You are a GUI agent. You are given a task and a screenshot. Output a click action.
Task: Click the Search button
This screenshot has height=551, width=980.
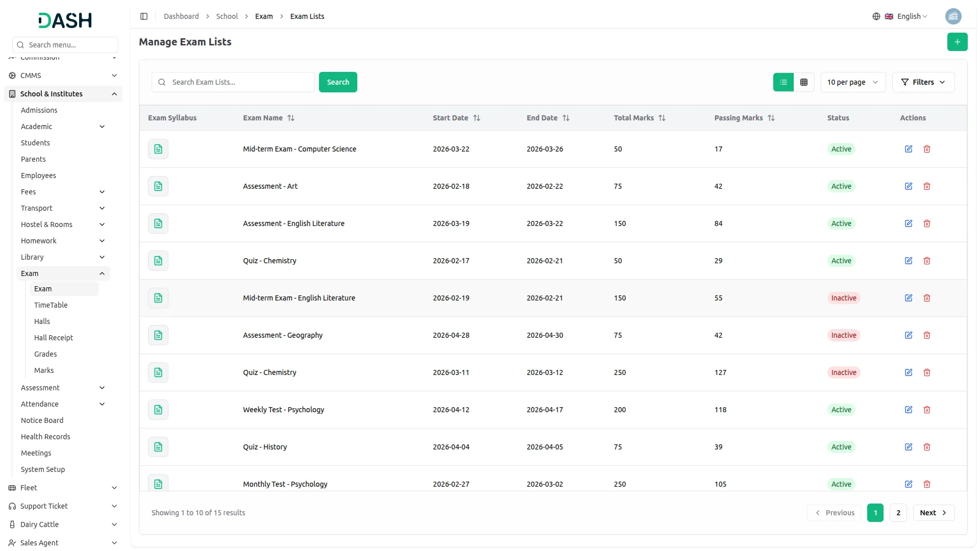(x=337, y=82)
